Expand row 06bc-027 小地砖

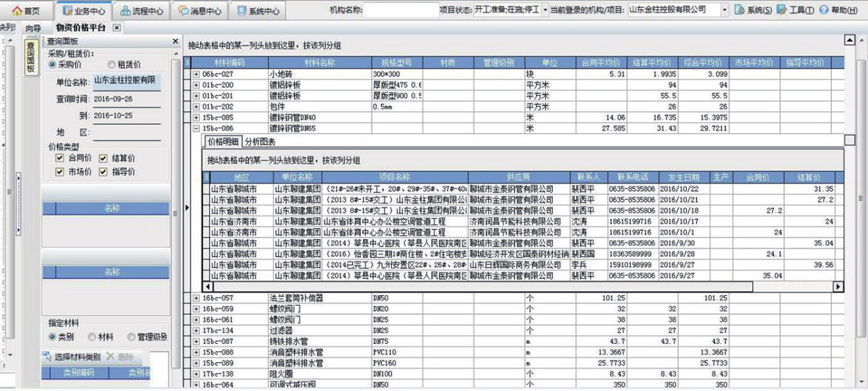[196, 74]
